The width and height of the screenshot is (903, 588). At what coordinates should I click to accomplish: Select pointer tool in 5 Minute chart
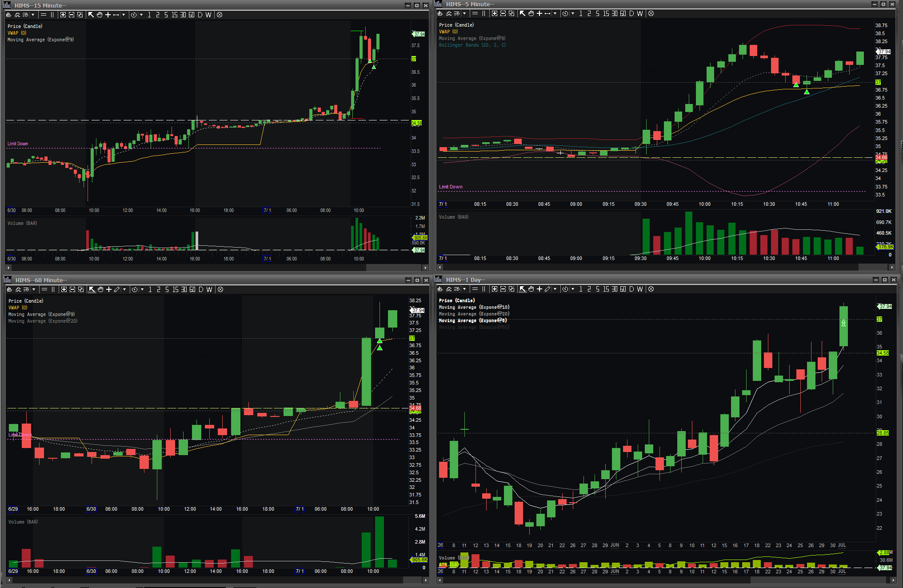click(523, 13)
